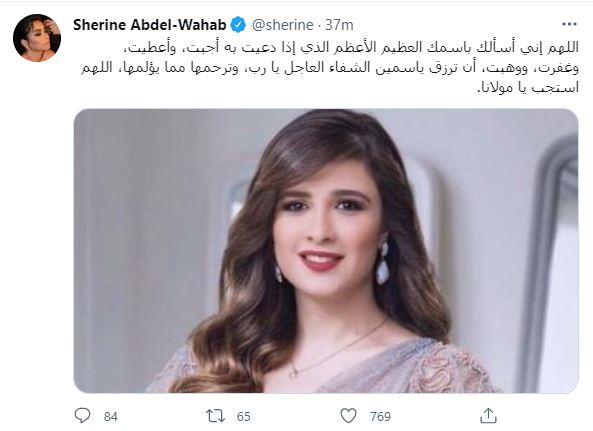This screenshot has height=431, width=593.
Task: Click the reply speech bubble icon
Action: point(82,415)
